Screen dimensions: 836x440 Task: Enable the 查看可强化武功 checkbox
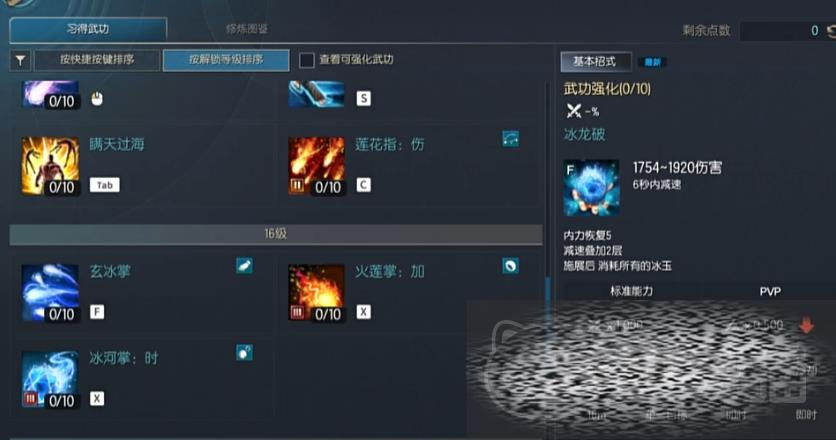(x=307, y=60)
